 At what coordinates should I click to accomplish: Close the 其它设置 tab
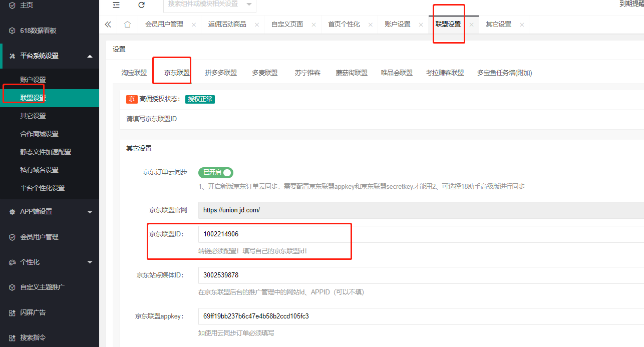[522, 25]
